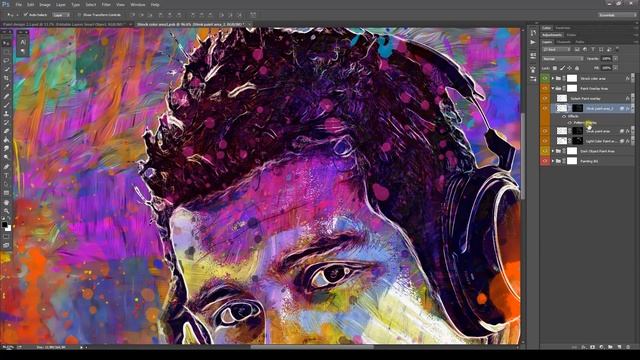Hide the Paint Overlay Area group
Image resolution: width=640 pixels, height=360 pixels.
(x=545, y=88)
